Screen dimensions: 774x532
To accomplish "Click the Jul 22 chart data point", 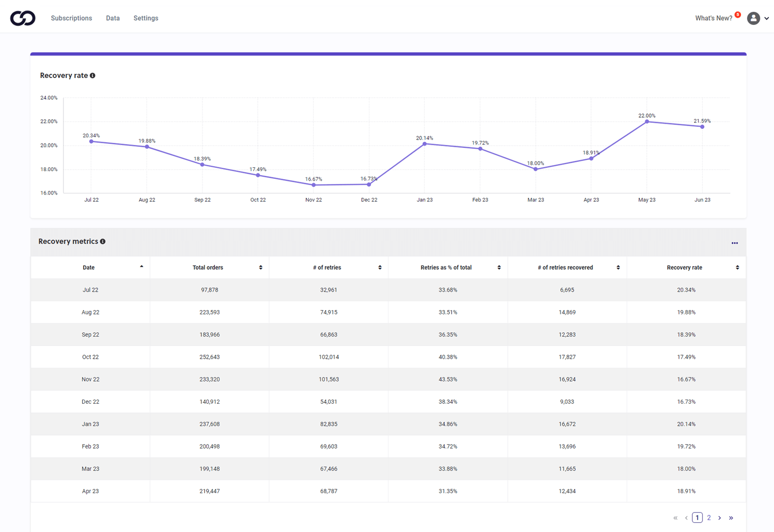I will (91, 142).
